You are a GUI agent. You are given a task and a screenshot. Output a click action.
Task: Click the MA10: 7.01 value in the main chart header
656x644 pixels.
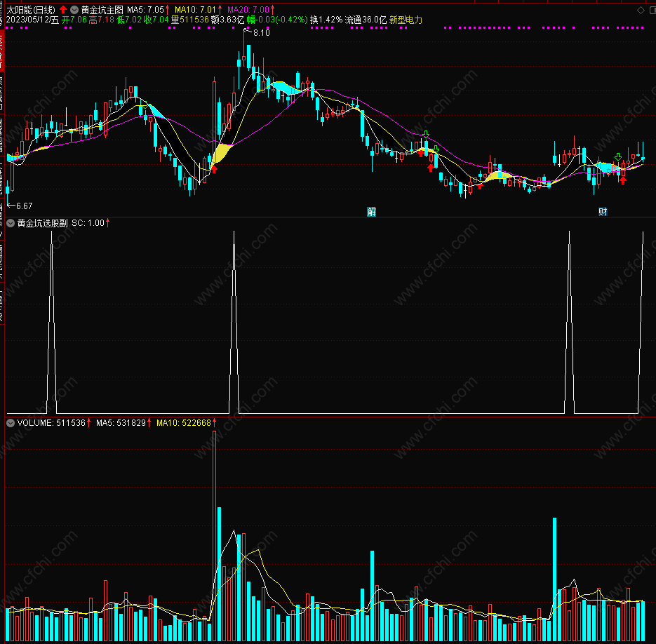point(196,10)
